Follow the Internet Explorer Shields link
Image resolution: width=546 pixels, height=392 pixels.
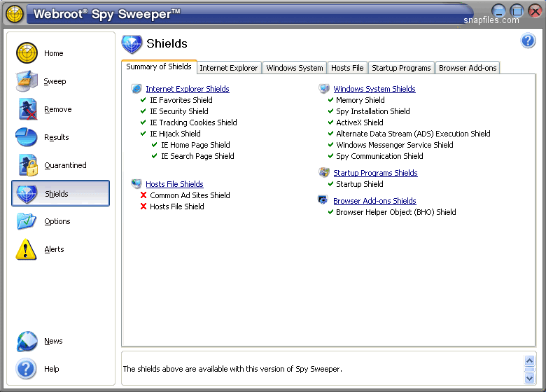[188, 89]
